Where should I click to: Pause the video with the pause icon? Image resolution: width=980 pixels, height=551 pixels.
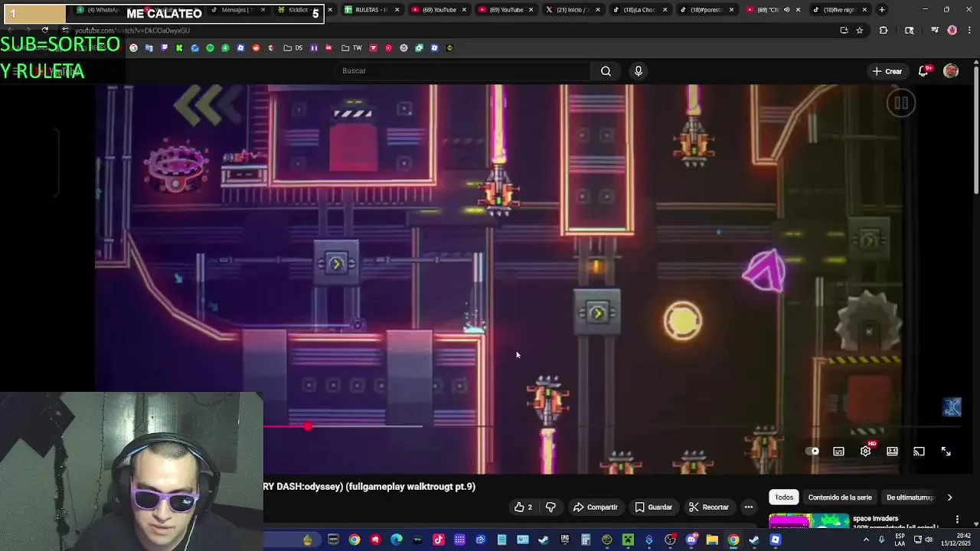tap(901, 103)
